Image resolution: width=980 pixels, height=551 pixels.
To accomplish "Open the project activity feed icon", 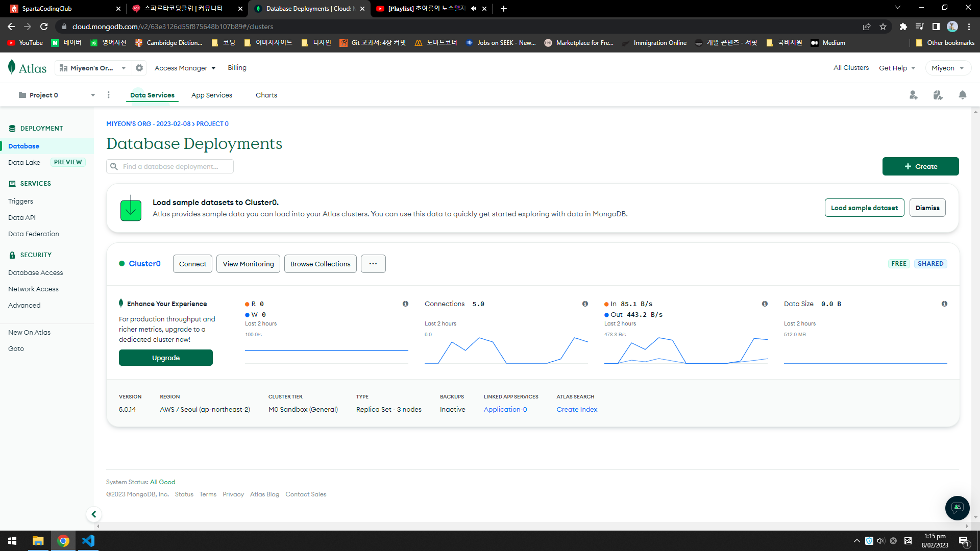I will coord(938,95).
